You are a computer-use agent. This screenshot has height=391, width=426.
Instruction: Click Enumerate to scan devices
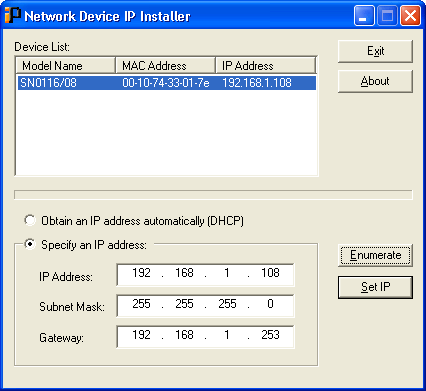point(375,255)
